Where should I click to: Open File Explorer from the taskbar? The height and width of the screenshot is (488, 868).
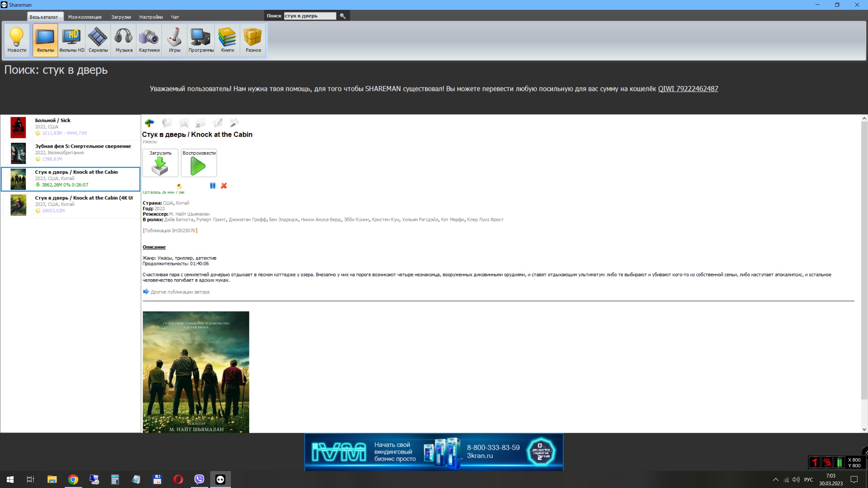coord(52,480)
